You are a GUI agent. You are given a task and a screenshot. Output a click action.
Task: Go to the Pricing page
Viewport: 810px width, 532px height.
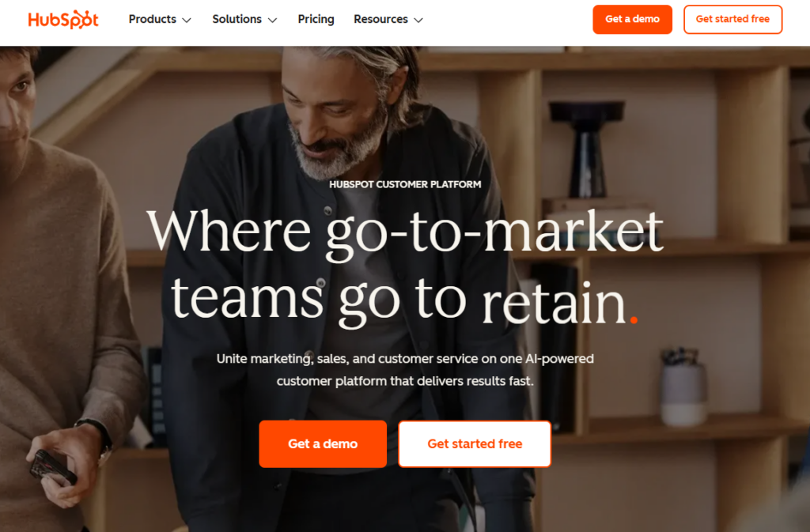click(x=316, y=19)
